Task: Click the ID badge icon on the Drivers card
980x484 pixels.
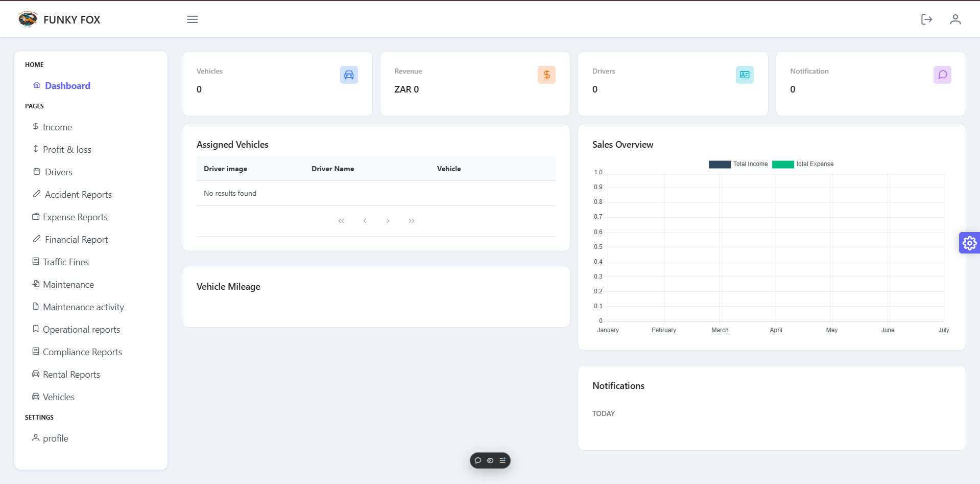Action: (x=744, y=75)
